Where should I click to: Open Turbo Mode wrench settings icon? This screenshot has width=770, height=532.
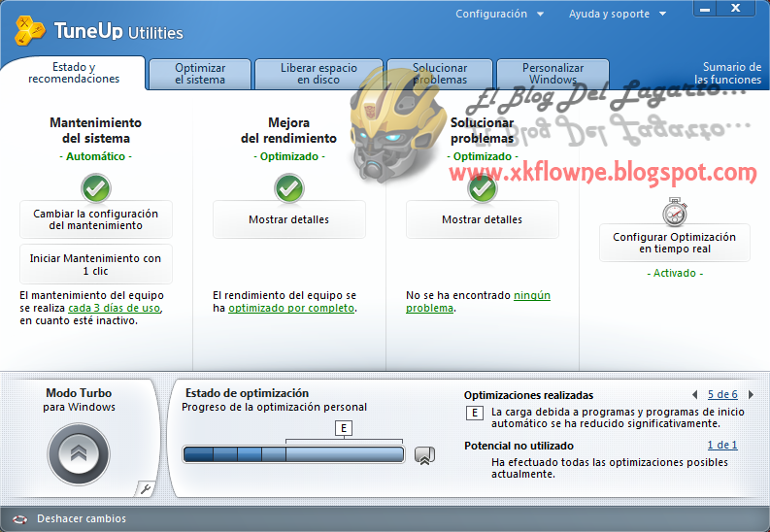point(145,489)
